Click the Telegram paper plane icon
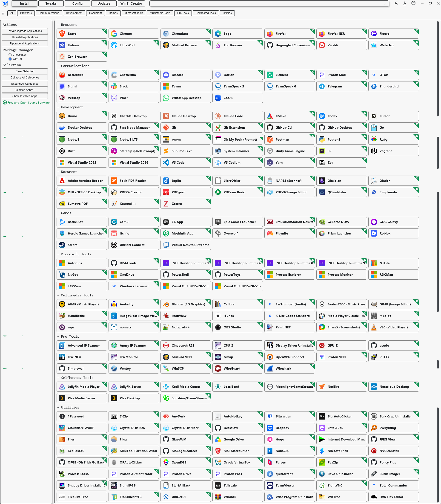 point(322,87)
